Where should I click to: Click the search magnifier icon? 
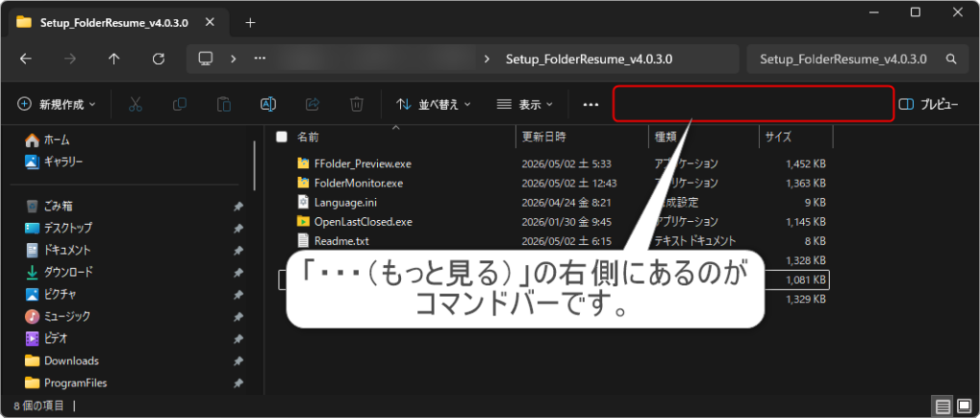(951, 59)
